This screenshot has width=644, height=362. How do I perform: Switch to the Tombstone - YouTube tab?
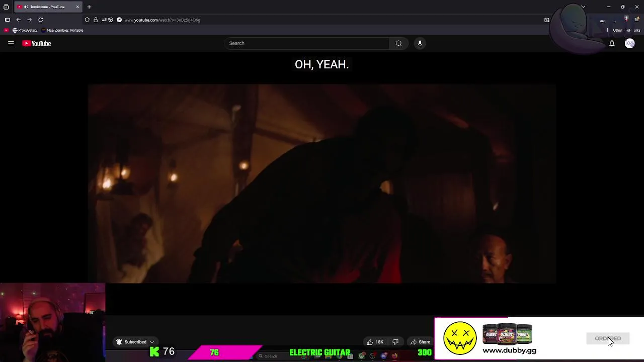tap(48, 7)
